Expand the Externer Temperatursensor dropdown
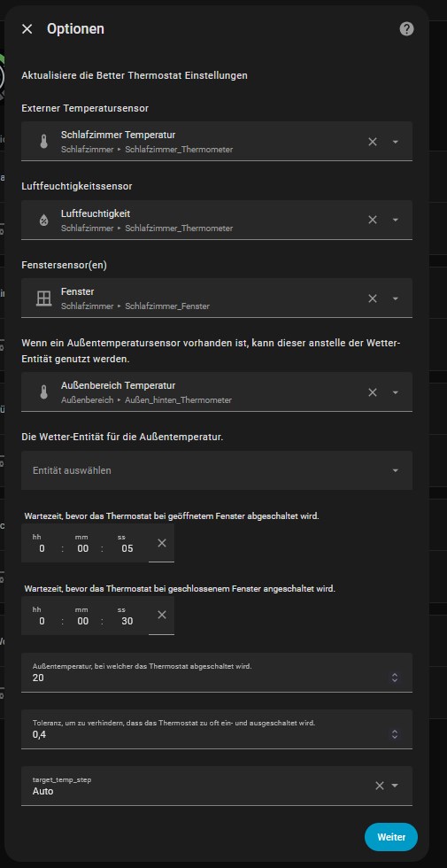This screenshot has width=447, height=868. (395, 142)
